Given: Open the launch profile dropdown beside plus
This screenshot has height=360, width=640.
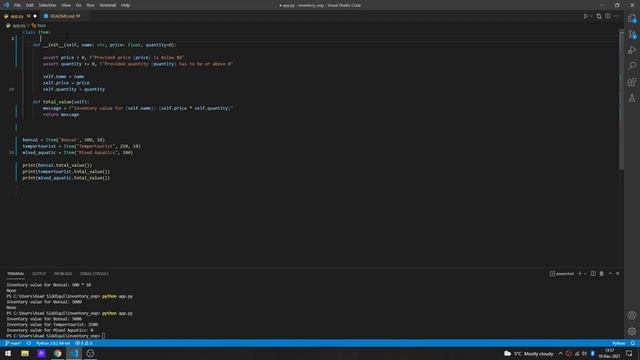Looking at the screenshot, I should click(x=585, y=273).
